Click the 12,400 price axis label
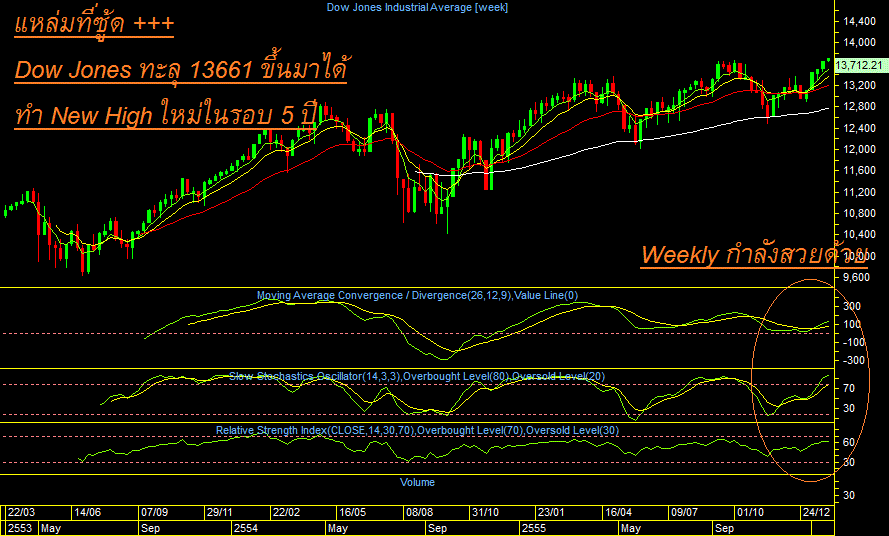 point(860,128)
